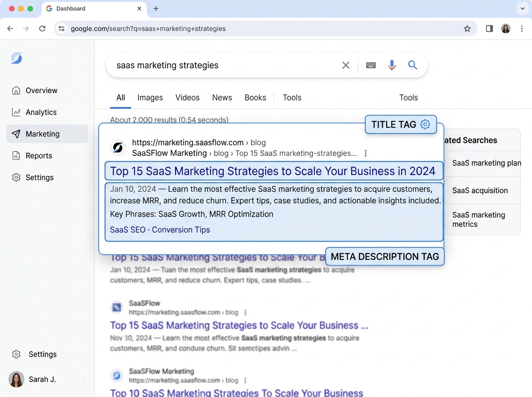
Task: Switch to the Books search tab
Action: (x=255, y=97)
